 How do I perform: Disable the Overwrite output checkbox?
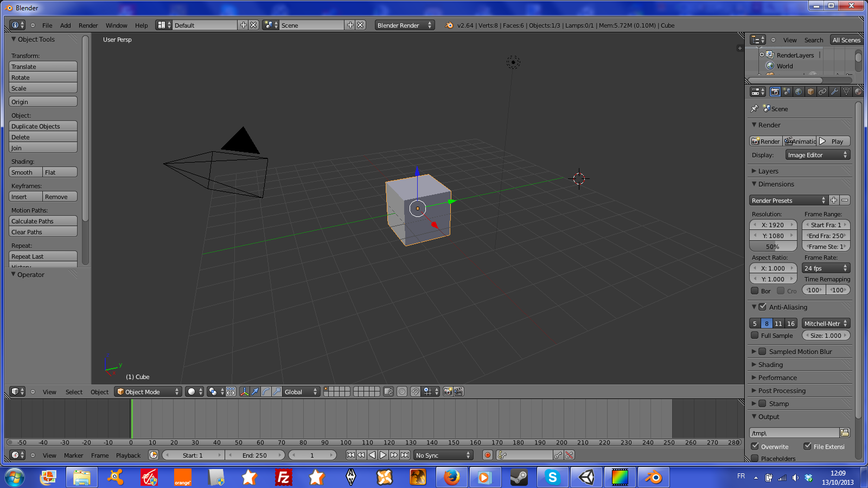pyautogui.click(x=755, y=446)
